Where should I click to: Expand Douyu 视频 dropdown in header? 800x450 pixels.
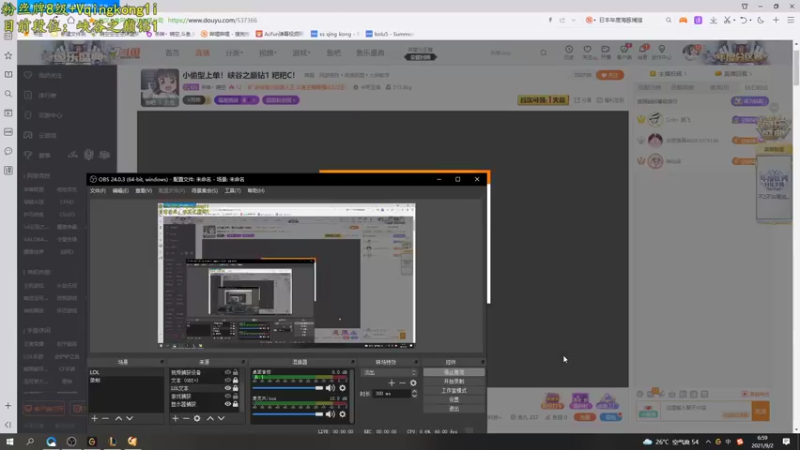click(x=267, y=53)
